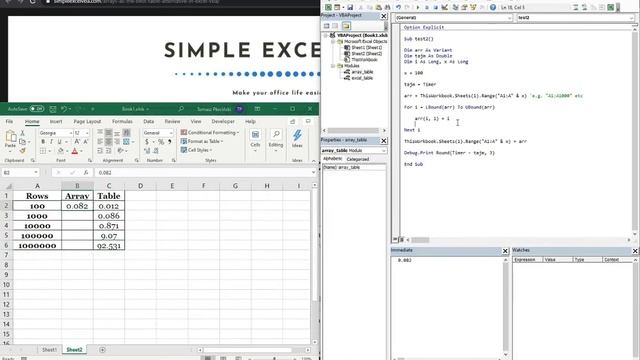
Task: Click the Run Sub green play icon
Action: click(x=418, y=7)
